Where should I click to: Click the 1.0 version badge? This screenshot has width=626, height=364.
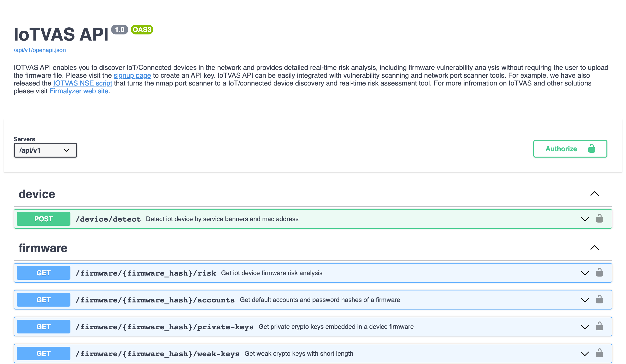pyautogui.click(x=120, y=30)
